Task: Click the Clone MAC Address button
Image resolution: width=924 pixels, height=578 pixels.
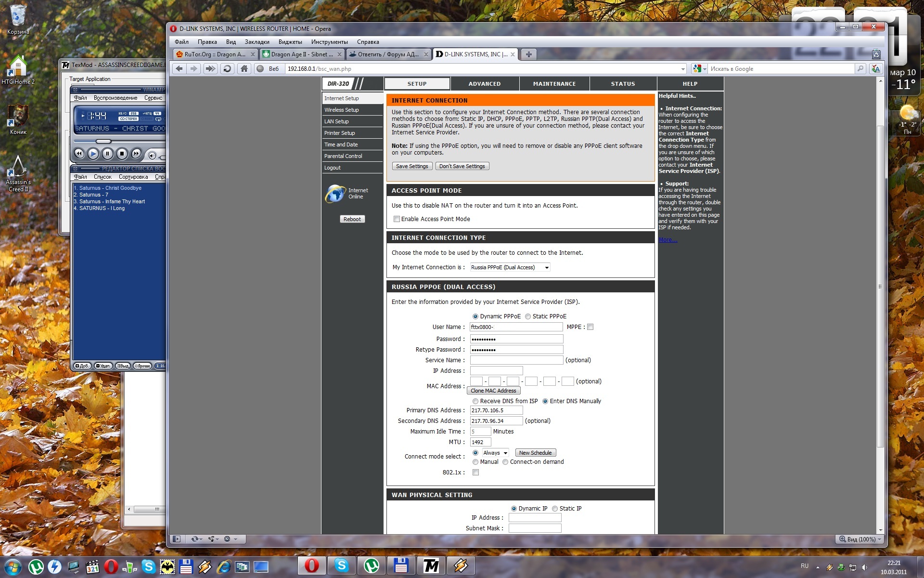Action: [493, 391]
